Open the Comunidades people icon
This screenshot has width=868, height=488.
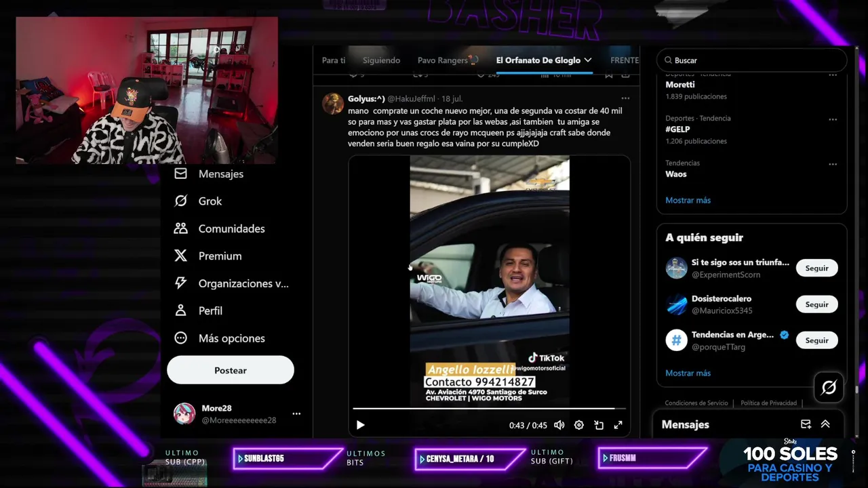[180, 228]
